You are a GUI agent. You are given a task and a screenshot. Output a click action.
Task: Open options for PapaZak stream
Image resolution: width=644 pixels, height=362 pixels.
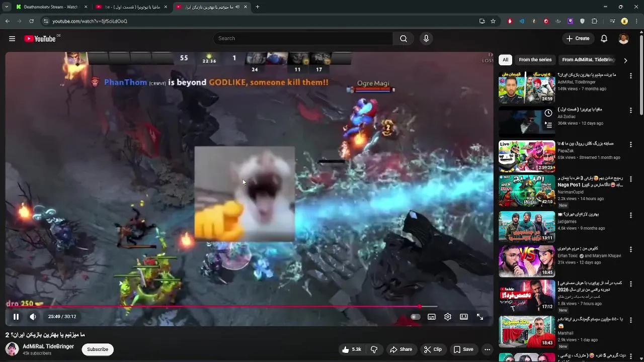pyautogui.click(x=631, y=144)
